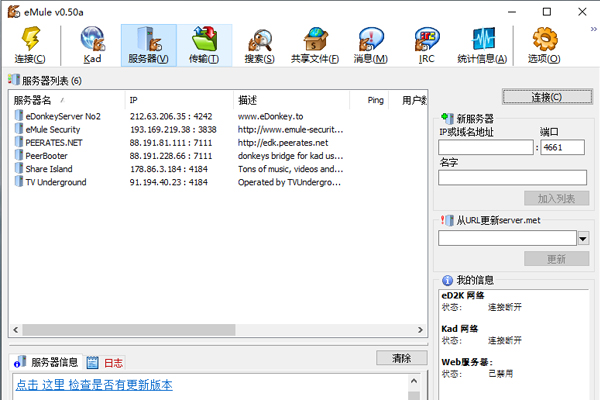Click server icon for eDonkeyServer No2

[x=19, y=116]
